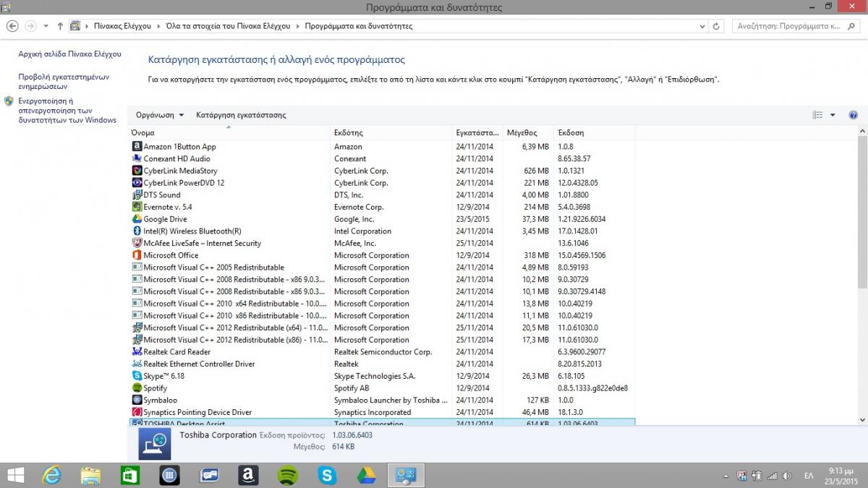Open Προβολή εγκατεστημένων ενημερώσεων link

tap(64, 81)
